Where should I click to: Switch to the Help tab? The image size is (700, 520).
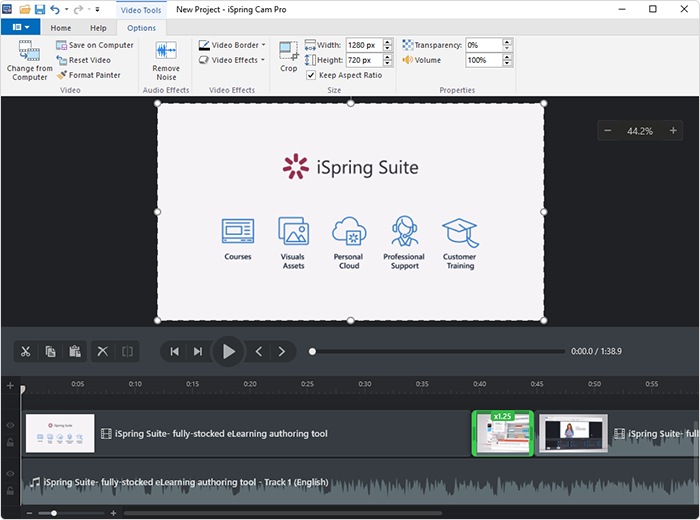tap(98, 28)
